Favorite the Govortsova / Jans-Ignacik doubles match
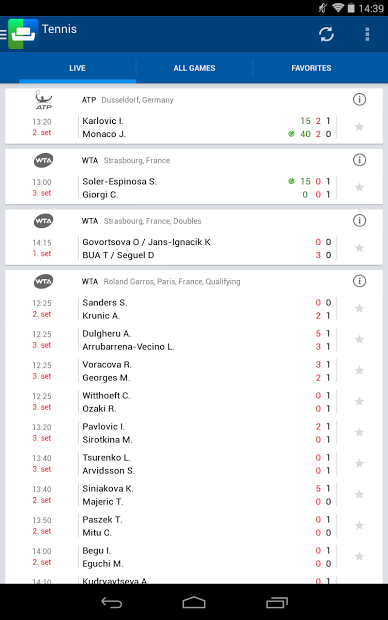Image resolution: width=388 pixels, height=620 pixels. [359, 248]
